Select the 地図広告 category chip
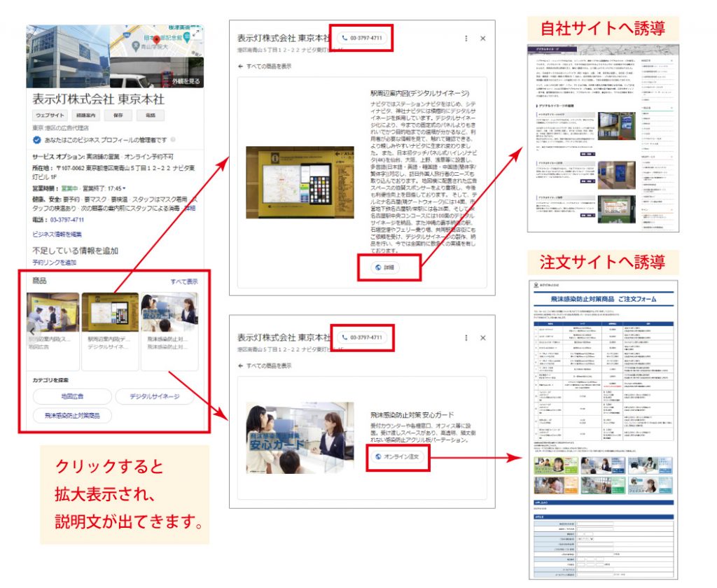Image resolution: width=717 pixels, height=588 pixels. point(72,396)
